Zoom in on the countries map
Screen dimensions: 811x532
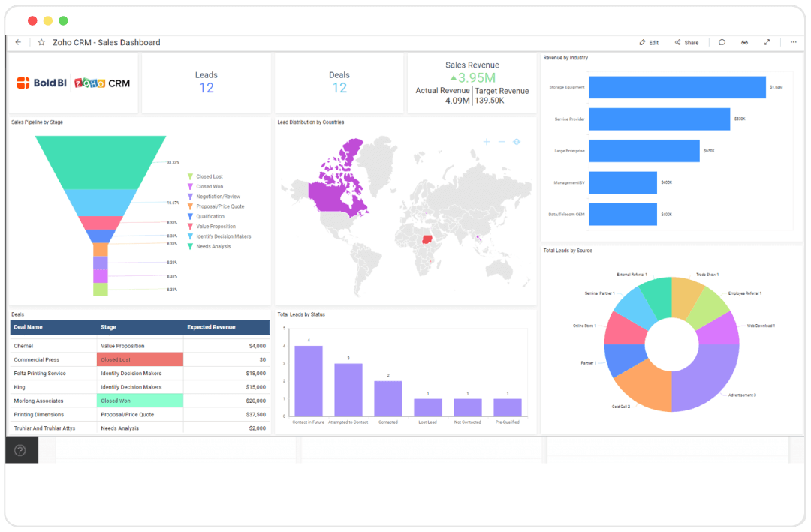[x=487, y=141]
